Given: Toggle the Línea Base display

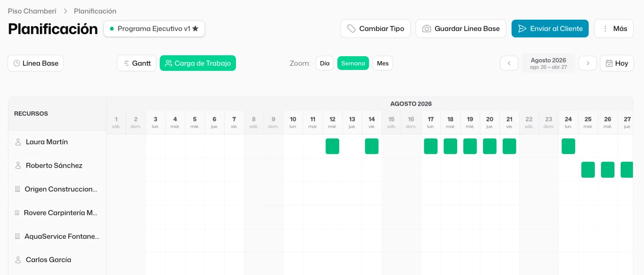Looking at the screenshot, I should [x=36, y=63].
